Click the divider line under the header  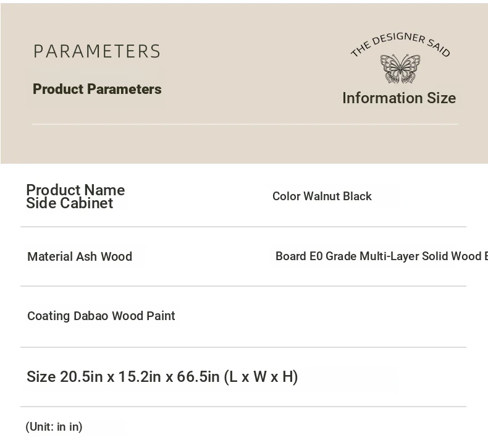point(245,124)
